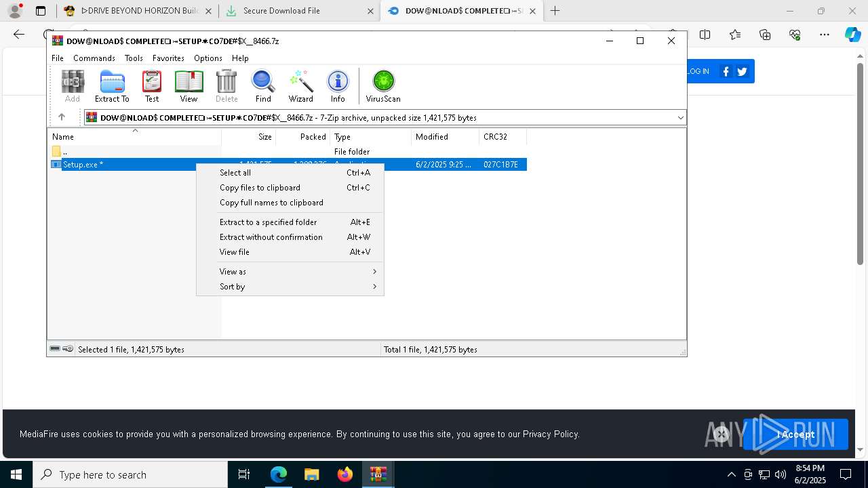This screenshot has height=488, width=868.
Task: Expand the archive path dropdown
Action: 680,118
